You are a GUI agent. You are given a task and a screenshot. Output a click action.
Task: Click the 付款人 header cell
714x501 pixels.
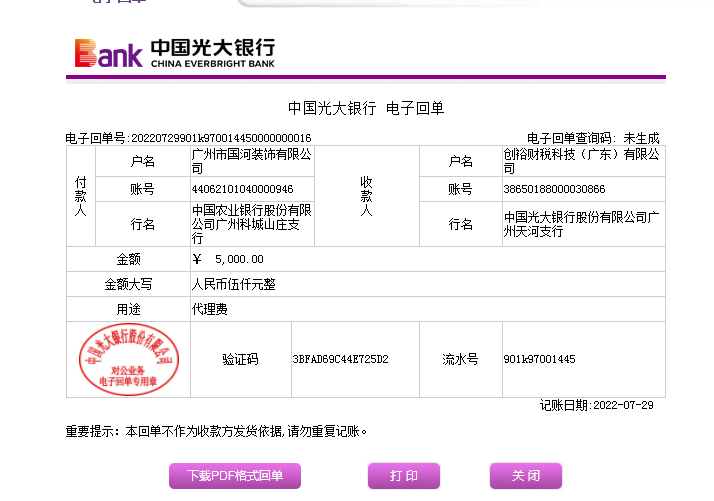[81, 196]
